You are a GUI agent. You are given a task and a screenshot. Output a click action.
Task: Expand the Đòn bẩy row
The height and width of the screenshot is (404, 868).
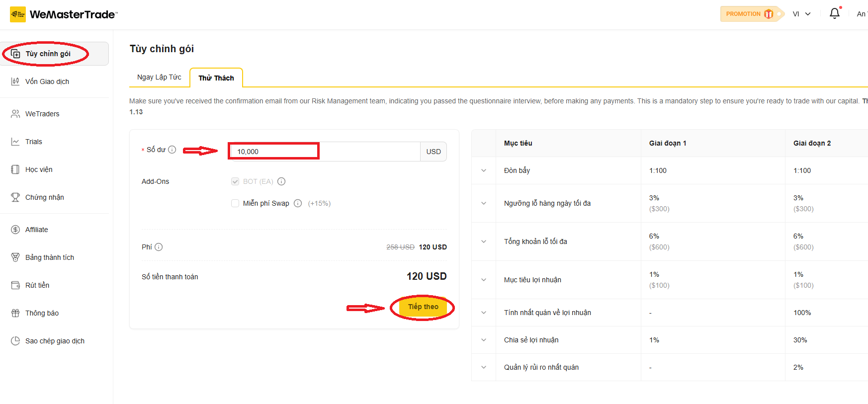[x=484, y=170]
